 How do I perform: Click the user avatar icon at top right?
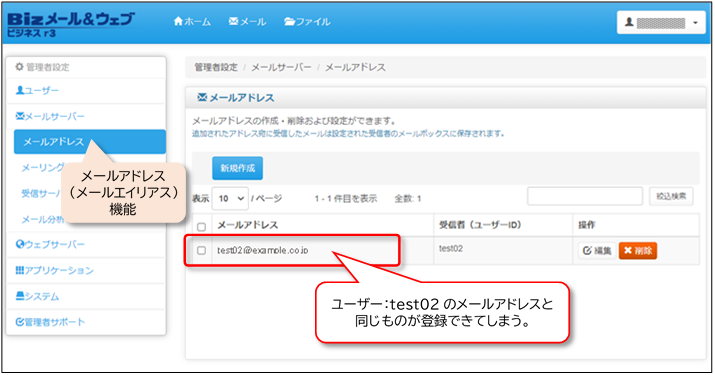629,22
